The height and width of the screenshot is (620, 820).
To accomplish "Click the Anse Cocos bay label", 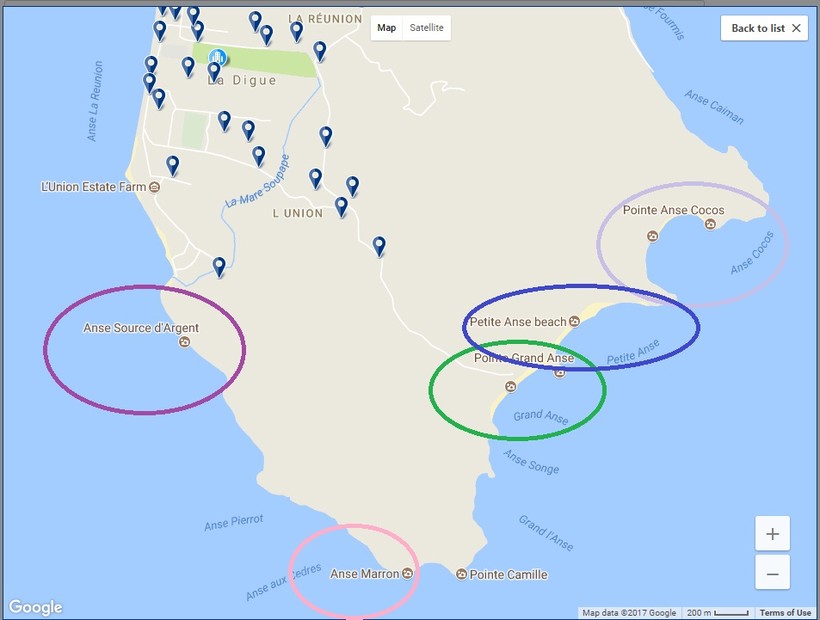I will click(x=752, y=253).
